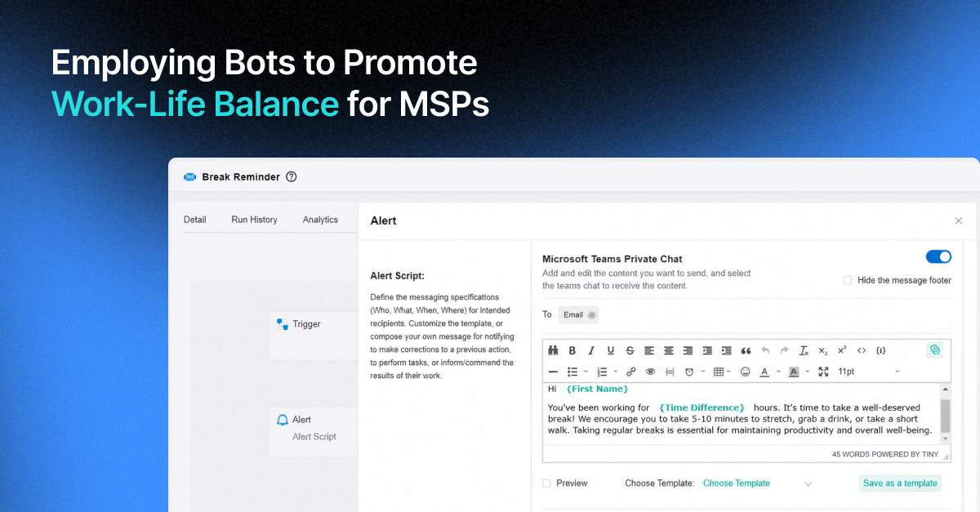The height and width of the screenshot is (512, 980).
Task: Toggle Microsoft Teams Private Chat switch
Action: coord(938,256)
